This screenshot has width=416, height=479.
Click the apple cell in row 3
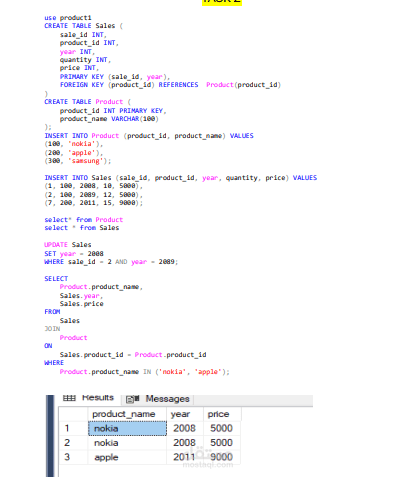(127, 457)
